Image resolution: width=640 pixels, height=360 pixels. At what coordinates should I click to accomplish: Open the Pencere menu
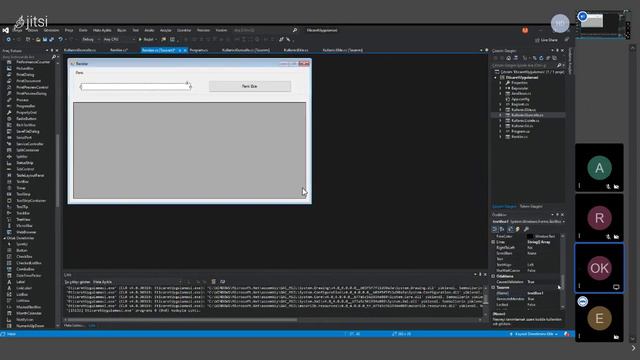[203, 30]
